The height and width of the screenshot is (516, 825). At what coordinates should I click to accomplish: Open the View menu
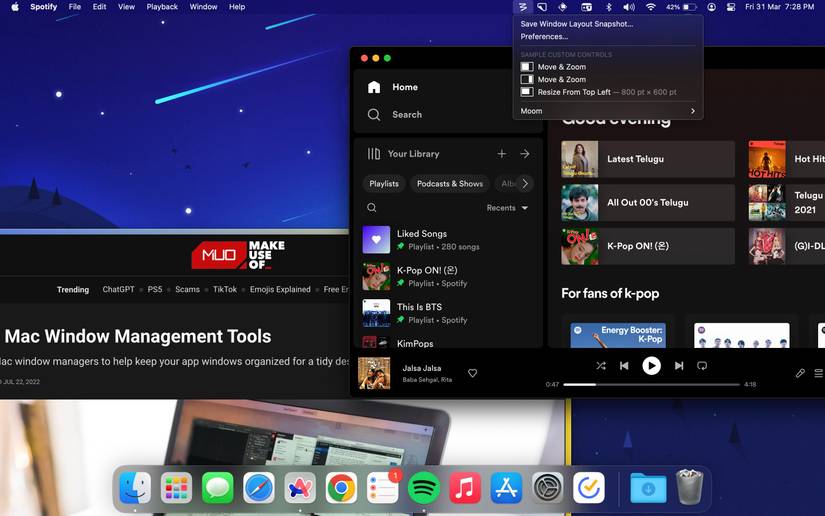(x=126, y=7)
